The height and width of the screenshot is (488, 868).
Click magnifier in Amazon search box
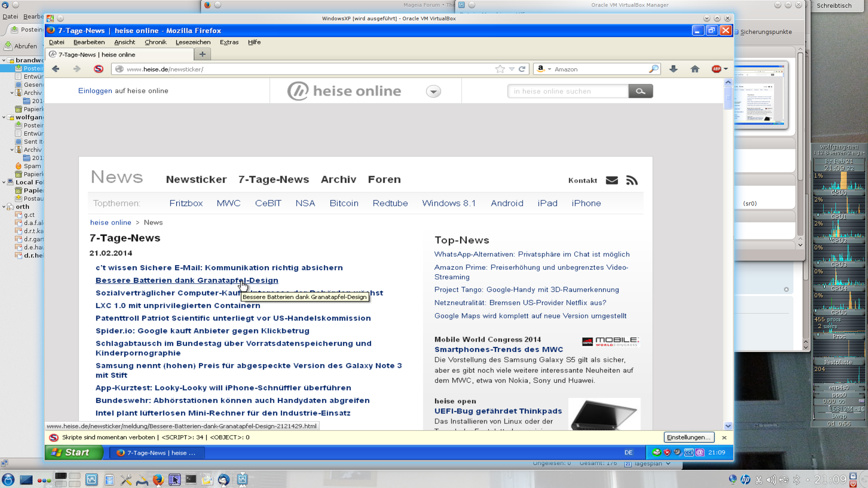point(654,69)
